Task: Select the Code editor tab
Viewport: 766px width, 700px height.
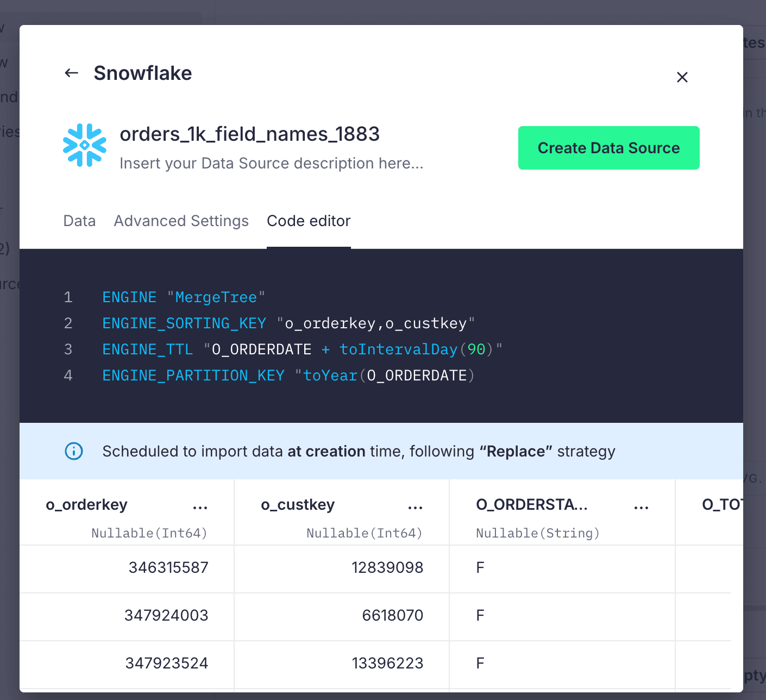Action: coord(309,221)
